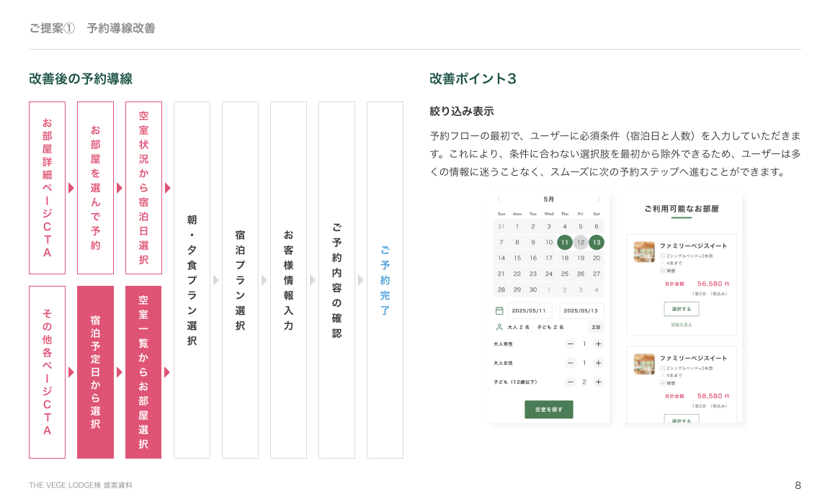Click the その他各ページCTA flow box
This screenshot has width=830, height=504.
[47, 372]
